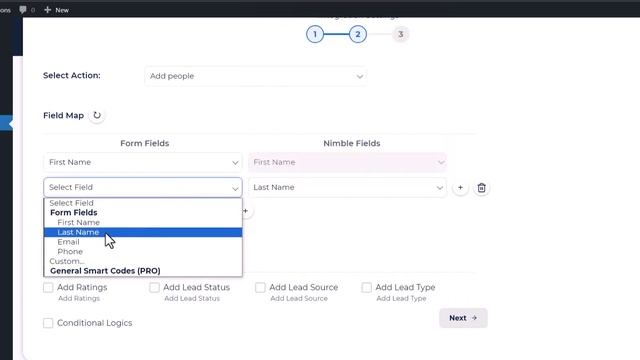Choose Phone from the dropdown list
The image size is (640, 360).
pyautogui.click(x=143, y=252)
